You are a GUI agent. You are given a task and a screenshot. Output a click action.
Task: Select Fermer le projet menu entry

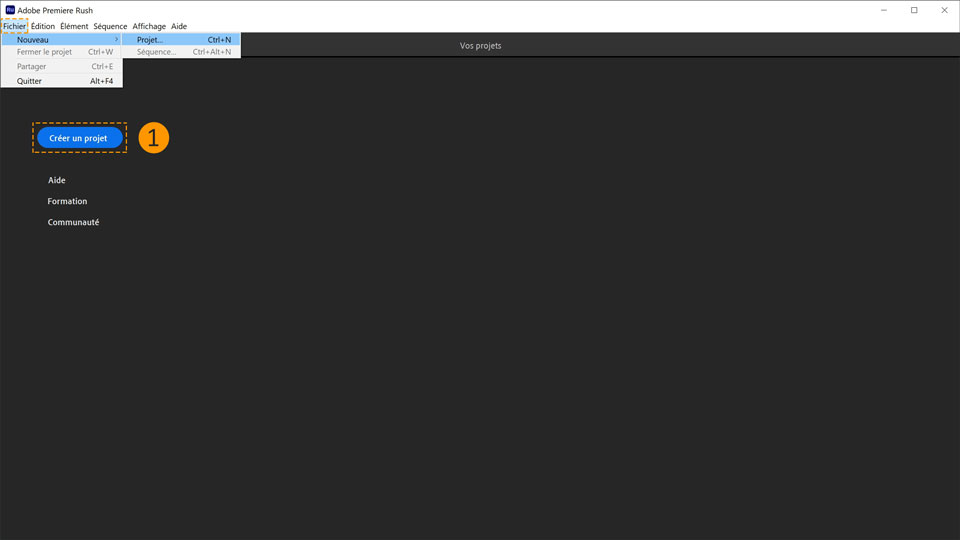pyautogui.click(x=61, y=52)
